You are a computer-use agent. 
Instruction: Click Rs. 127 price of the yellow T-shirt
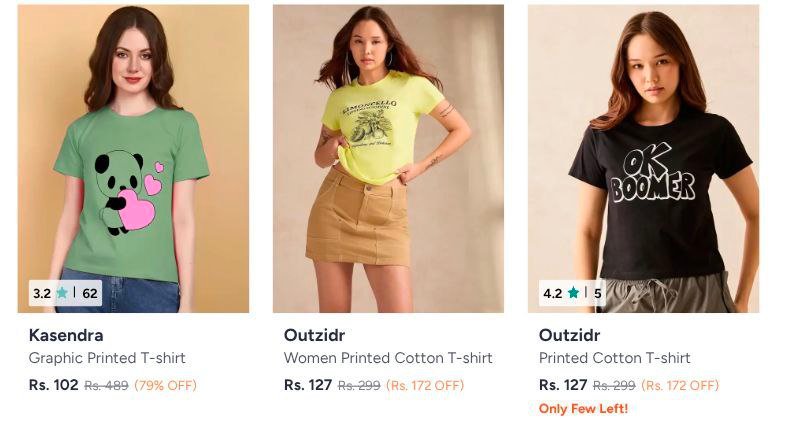pyautogui.click(x=308, y=385)
